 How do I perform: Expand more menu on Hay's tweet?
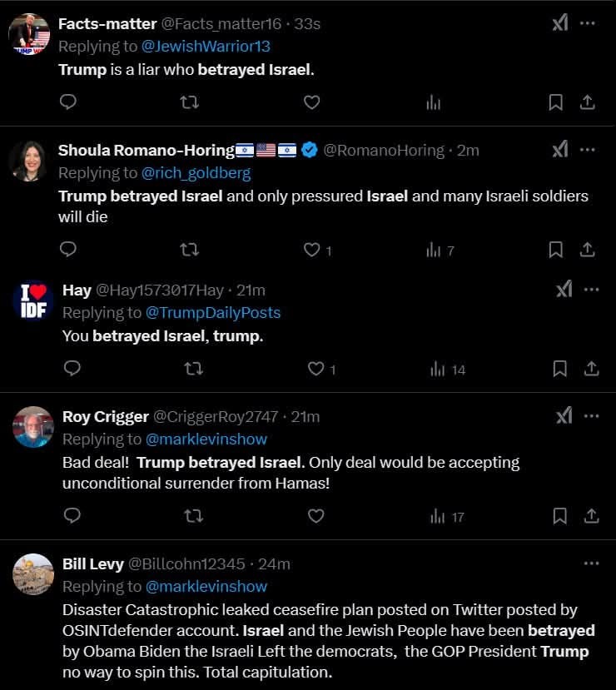coord(591,290)
